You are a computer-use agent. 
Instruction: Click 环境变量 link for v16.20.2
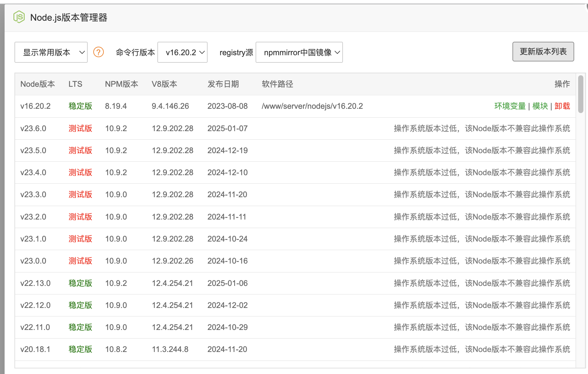tap(510, 106)
